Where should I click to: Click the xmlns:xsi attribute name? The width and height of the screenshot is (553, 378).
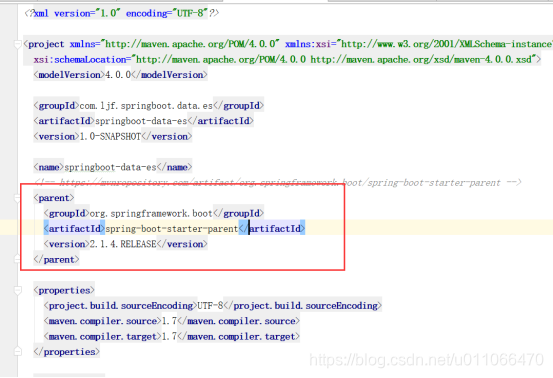[x=308, y=44]
